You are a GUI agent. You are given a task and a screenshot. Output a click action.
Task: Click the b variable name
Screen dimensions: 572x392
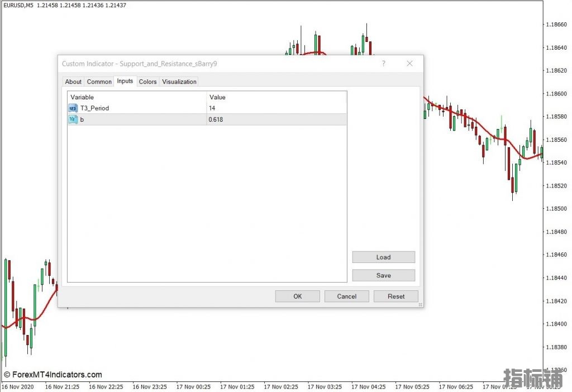82,119
